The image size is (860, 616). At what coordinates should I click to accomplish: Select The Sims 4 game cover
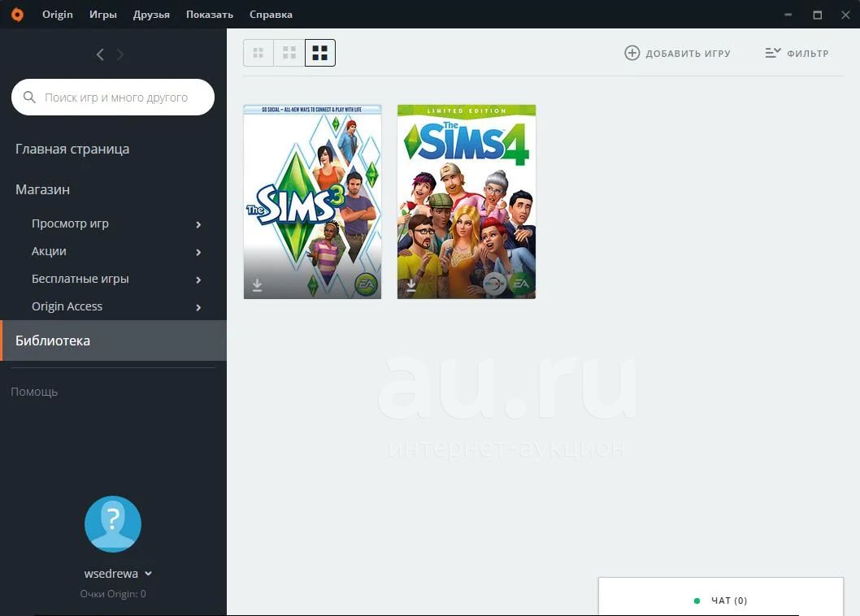click(467, 202)
